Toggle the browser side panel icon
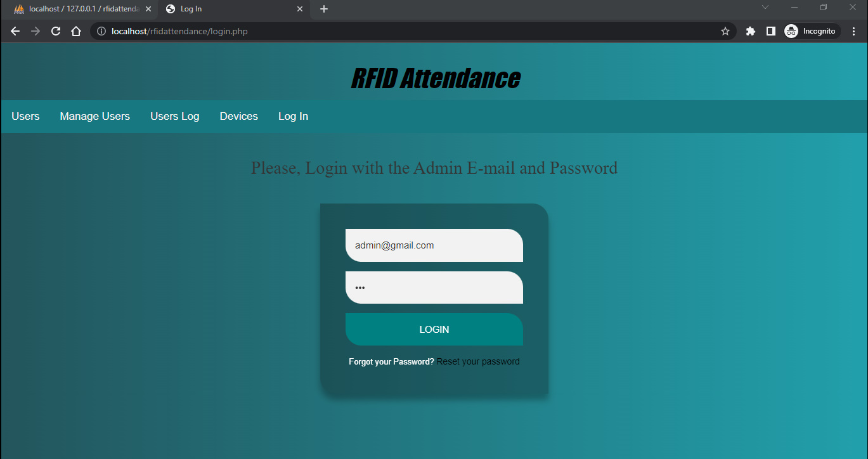Viewport: 868px width, 459px height. (771, 31)
